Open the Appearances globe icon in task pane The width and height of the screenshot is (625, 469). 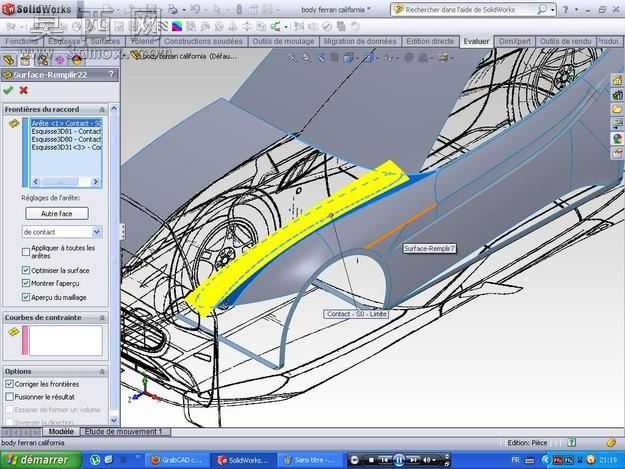tap(617, 138)
